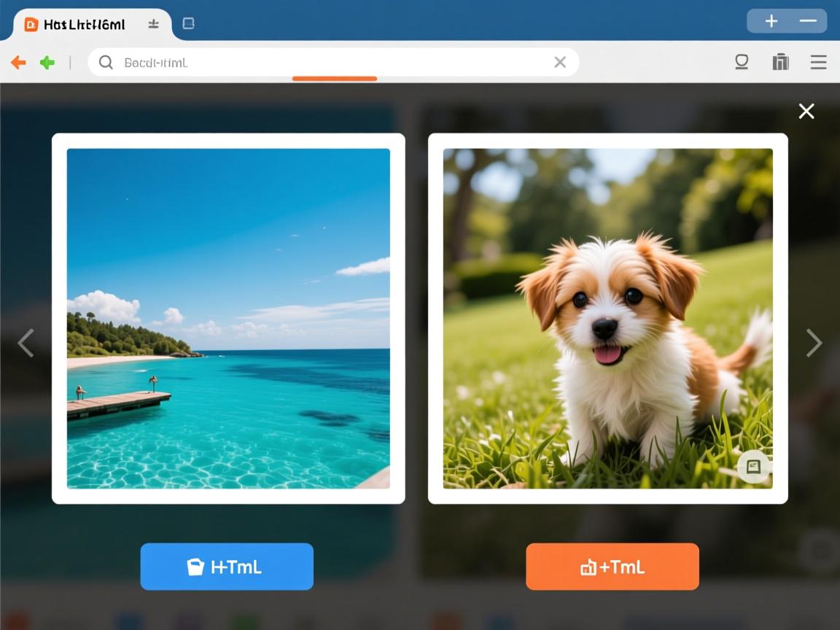Show the next image with the right chevron
This screenshot has width=840, height=630.
(x=813, y=343)
